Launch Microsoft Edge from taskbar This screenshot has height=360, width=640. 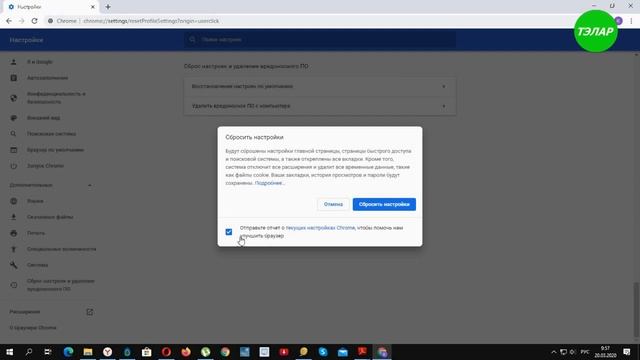point(68,352)
